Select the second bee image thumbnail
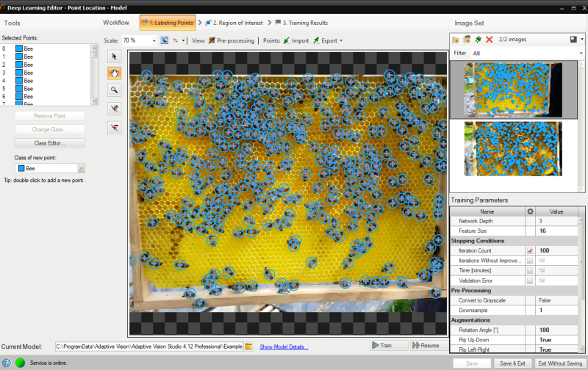The width and height of the screenshot is (588, 370). coord(514,149)
